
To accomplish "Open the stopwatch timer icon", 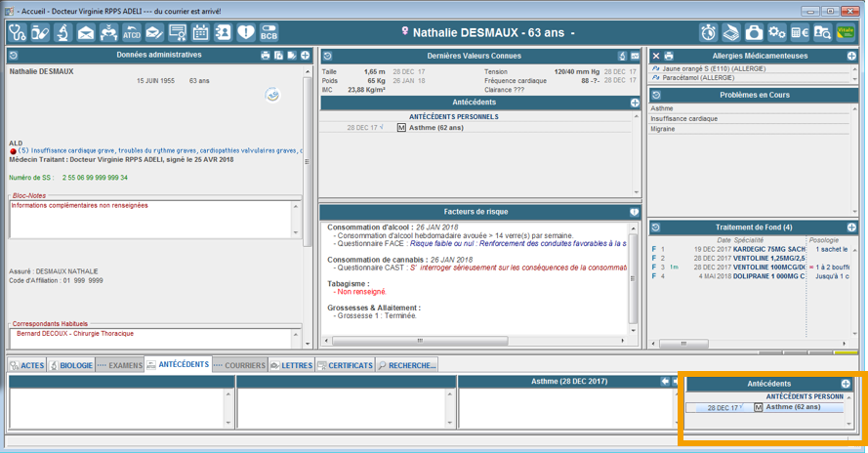I will pos(708,33).
